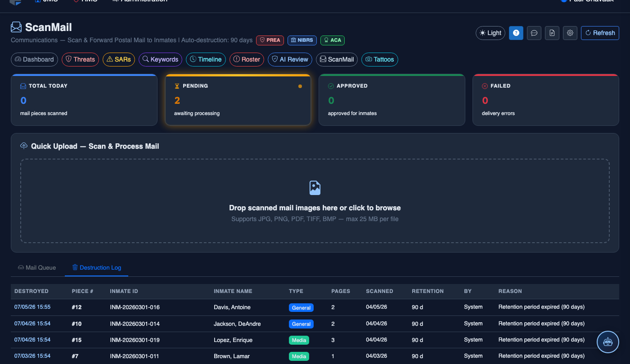Open the chat bubble icon button
This screenshot has width=630, height=364.
(x=534, y=33)
